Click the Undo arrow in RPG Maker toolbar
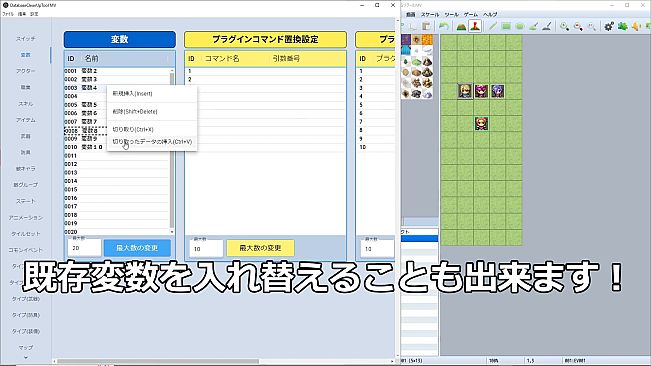651x366 pixels. tap(444, 26)
